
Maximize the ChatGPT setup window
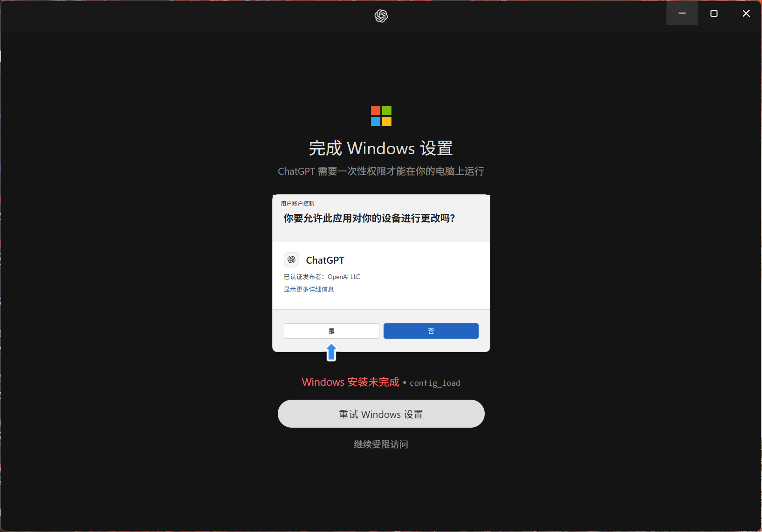tap(714, 13)
